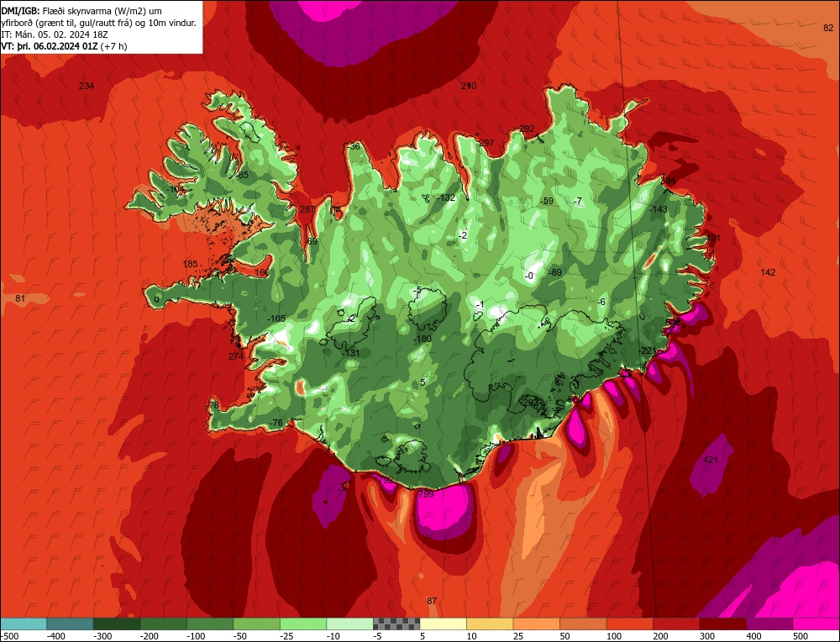Click the '-132' value in north Iceland
This screenshot has height=642, width=840.
[445, 197]
